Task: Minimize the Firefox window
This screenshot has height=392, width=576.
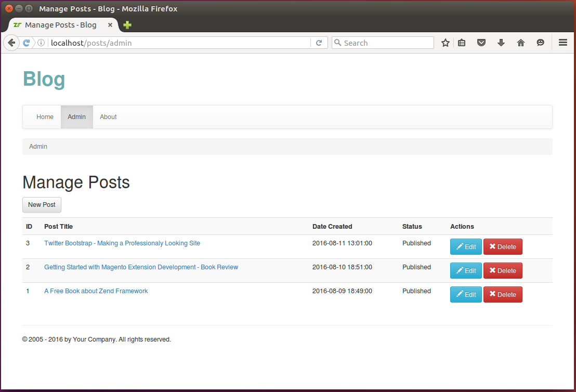Action: (x=19, y=8)
